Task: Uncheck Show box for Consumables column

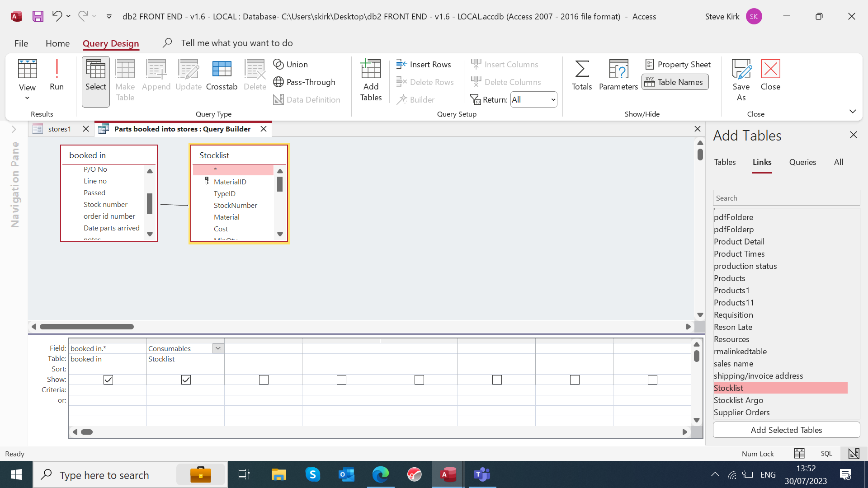Action: tap(186, 380)
